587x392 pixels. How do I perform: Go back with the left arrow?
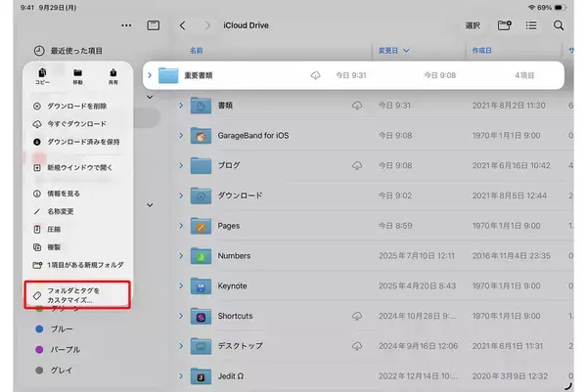[x=182, y=25]
